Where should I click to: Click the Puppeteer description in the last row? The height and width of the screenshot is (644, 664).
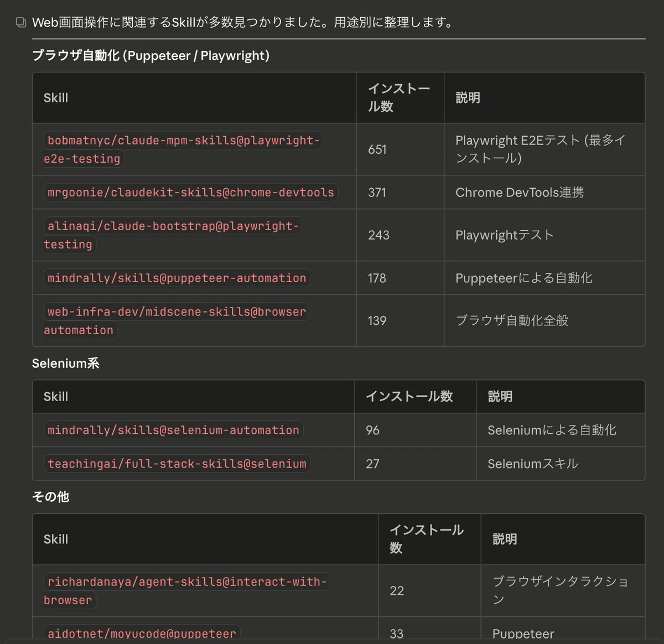pyautogui.click(x=523, y=634)
